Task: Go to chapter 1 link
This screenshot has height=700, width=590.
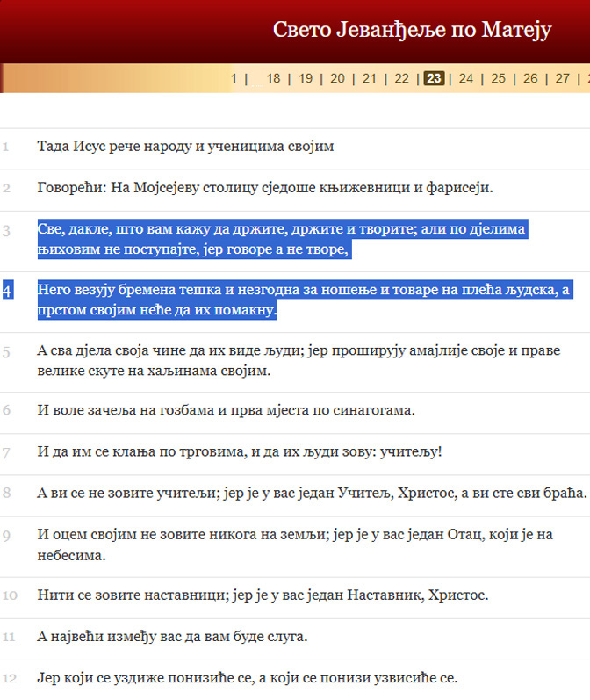Action: click(234, 78)
